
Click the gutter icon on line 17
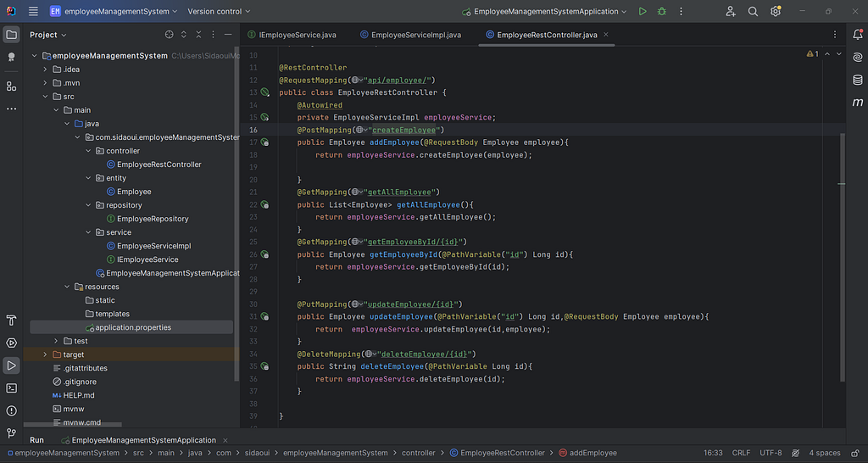tap(264, 142)
